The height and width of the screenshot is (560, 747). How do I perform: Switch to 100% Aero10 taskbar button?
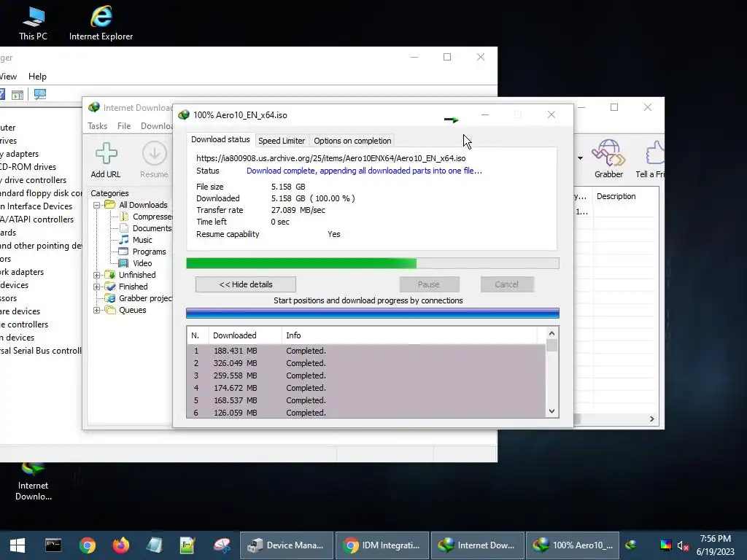pyautogui.click(x=573, y=545)
